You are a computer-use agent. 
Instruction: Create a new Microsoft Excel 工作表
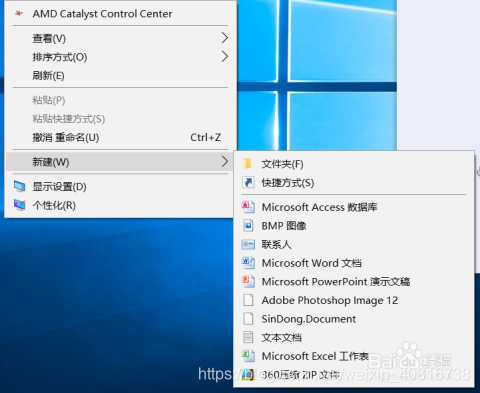(354, 356)
